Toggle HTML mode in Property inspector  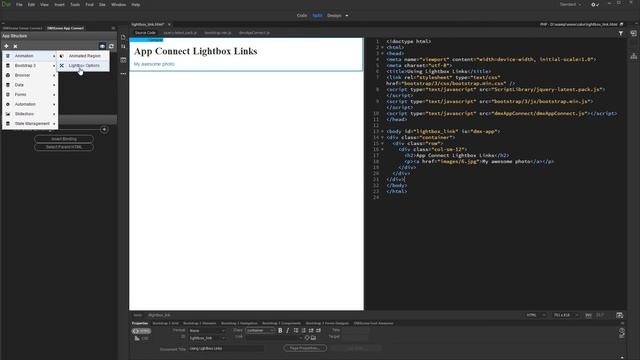142,331
